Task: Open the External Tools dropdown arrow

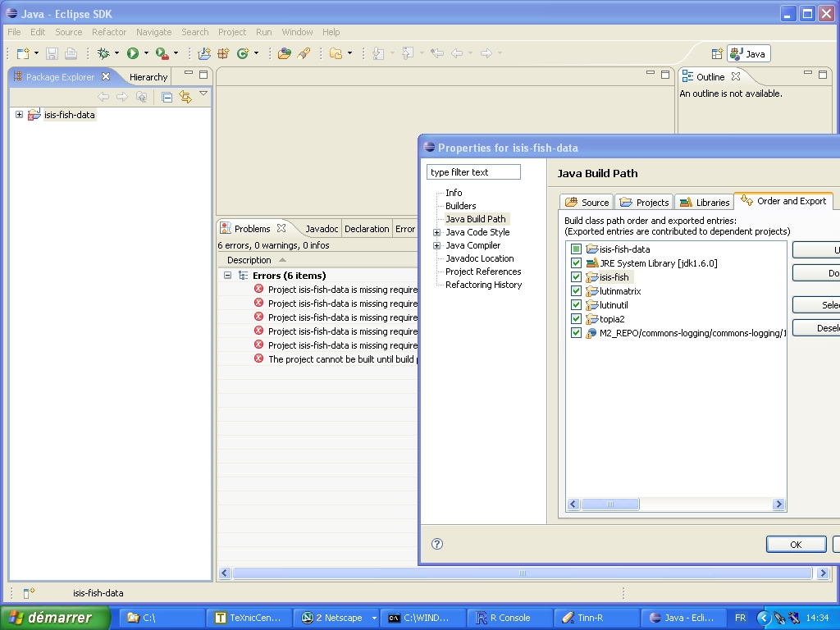Action: 176,53
